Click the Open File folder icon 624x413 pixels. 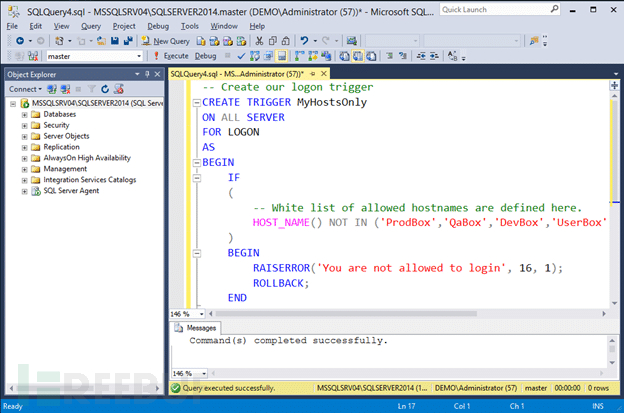click(101, 41)
